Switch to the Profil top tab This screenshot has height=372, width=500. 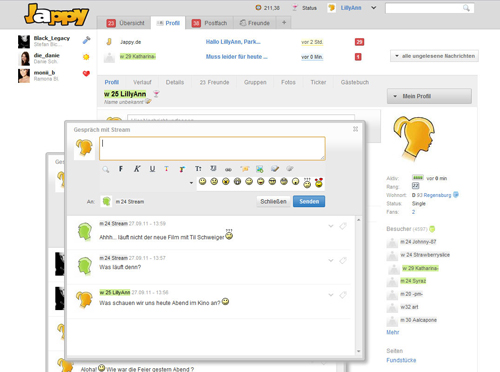point(168,23)
